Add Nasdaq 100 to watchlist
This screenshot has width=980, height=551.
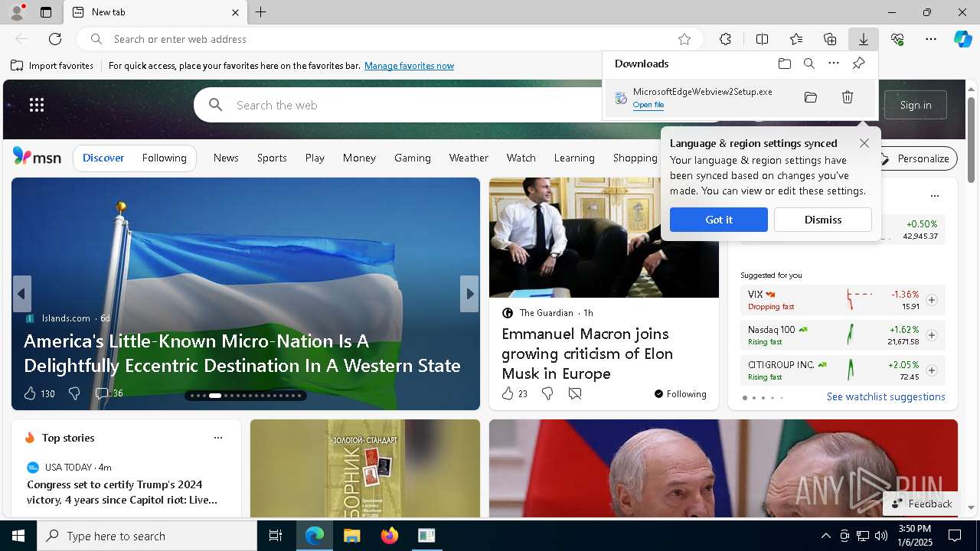click(932, 335)
